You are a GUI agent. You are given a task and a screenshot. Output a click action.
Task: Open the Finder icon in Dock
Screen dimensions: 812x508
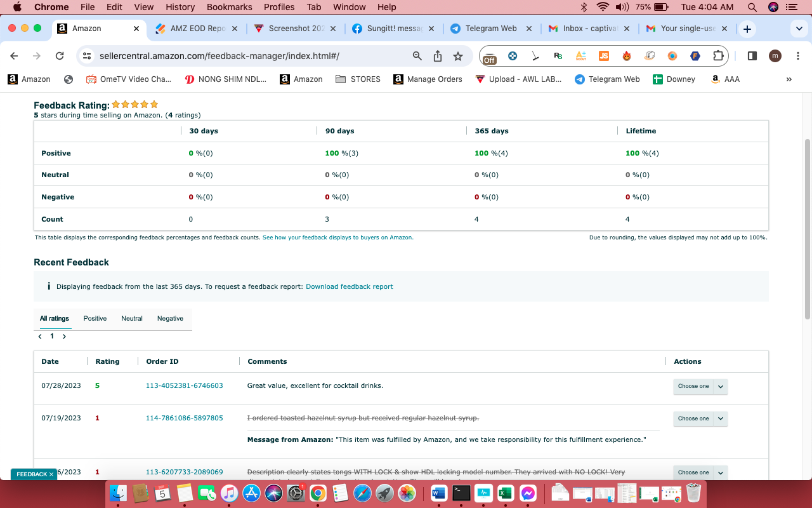[119, 493]
